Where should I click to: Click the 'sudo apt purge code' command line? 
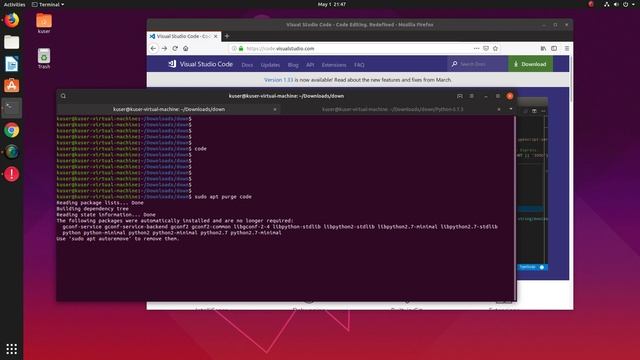pyautogui.click(x=223, y=197)
